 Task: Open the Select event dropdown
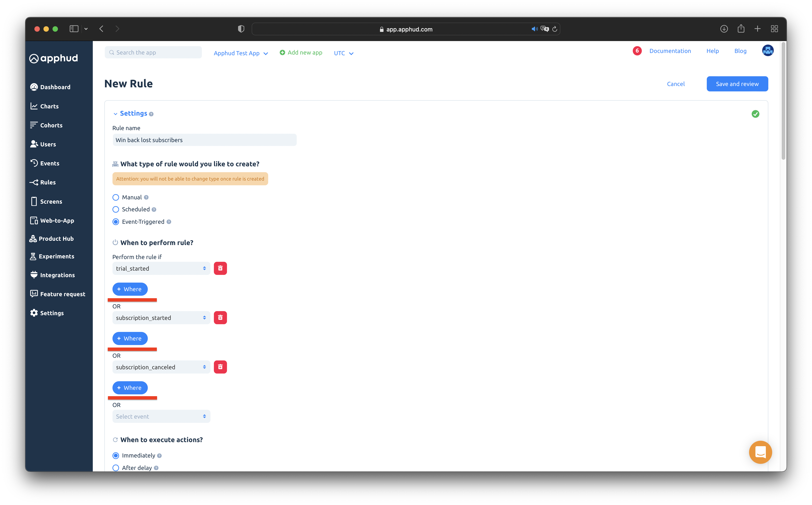tap(161, 417)
